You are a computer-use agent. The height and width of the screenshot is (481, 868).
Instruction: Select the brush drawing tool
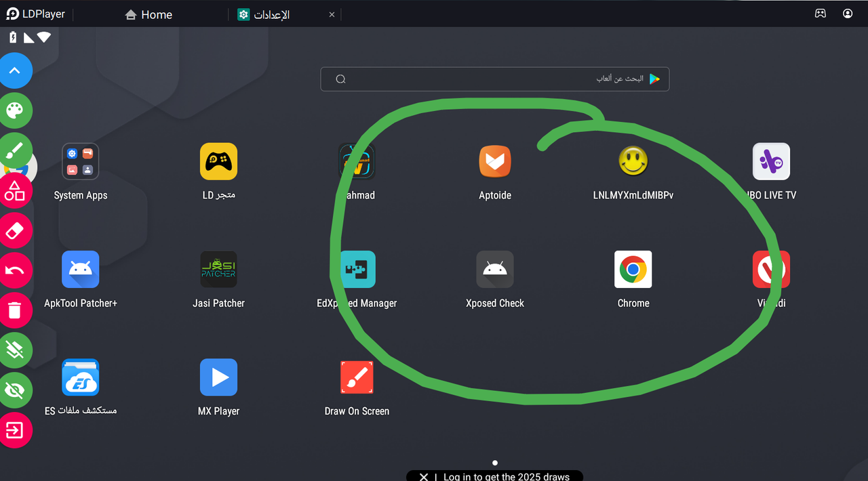click(14, 150)
